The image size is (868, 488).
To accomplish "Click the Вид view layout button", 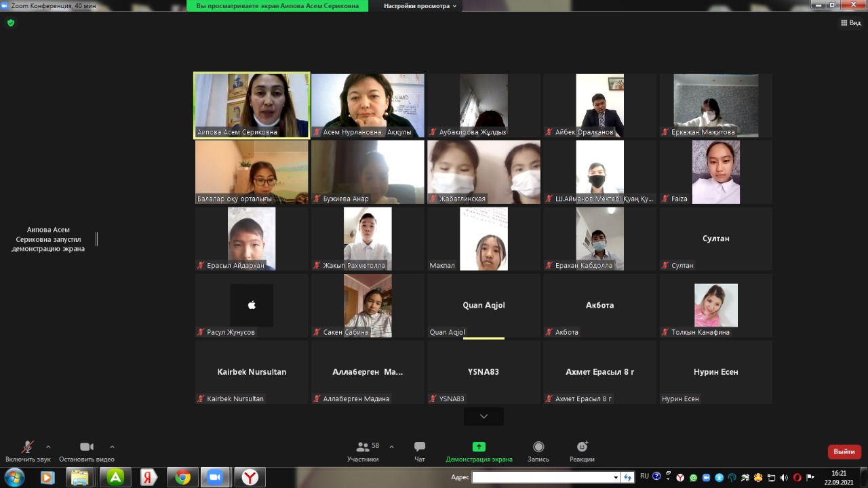I will [850, 22].
